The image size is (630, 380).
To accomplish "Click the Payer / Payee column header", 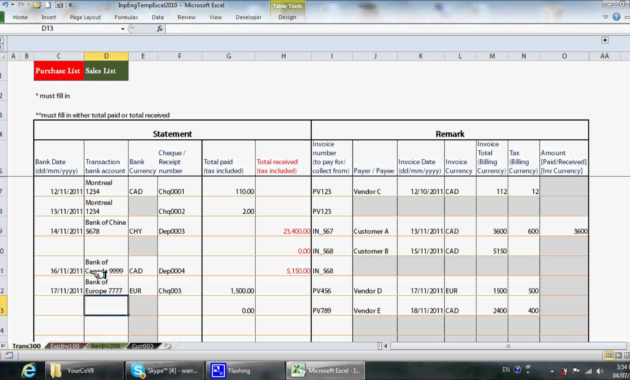I will [375, 158].
